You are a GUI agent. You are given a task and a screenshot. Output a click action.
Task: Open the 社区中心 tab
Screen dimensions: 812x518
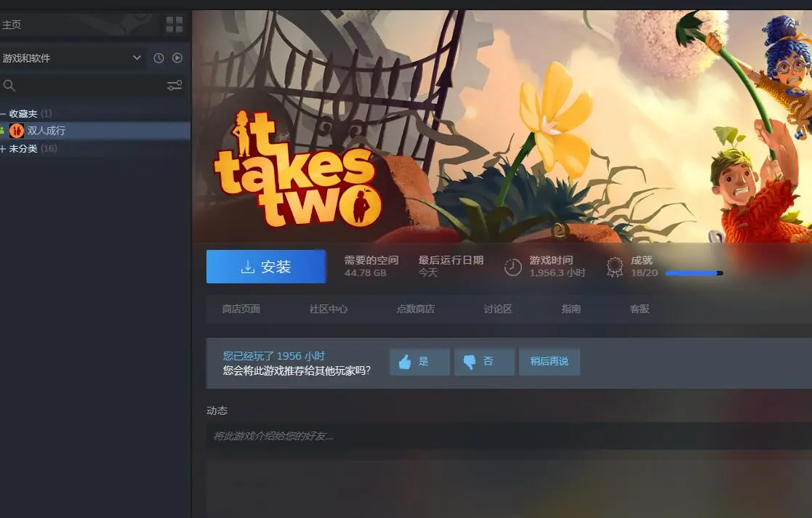tap(329, 309)
